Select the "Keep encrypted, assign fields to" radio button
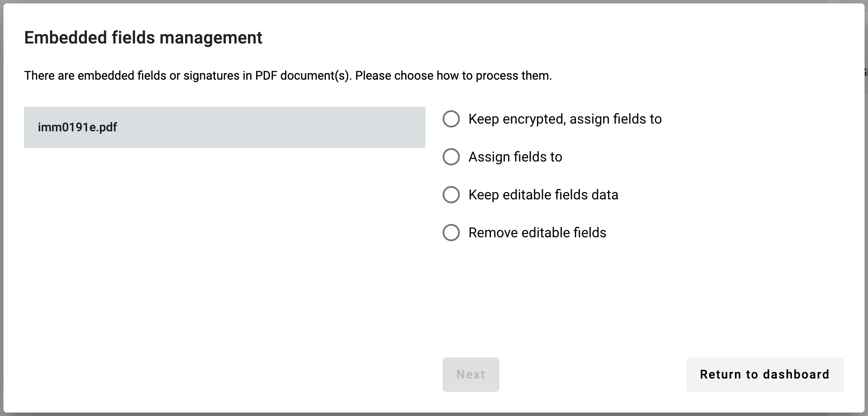The height and width of the screenshot is (416, 868). click(451, 119)
